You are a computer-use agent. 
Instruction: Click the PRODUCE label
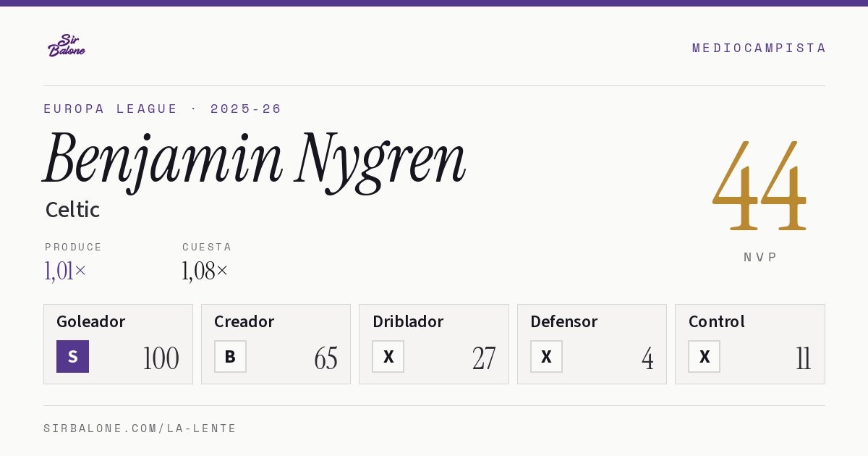(74, 247)
